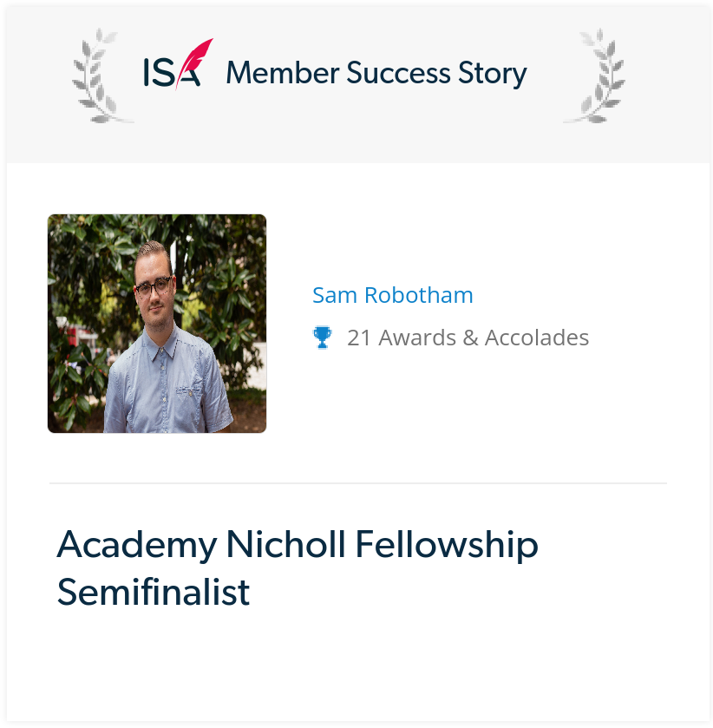Viewport: 713px width, 728px height.
Task: Select Sam Robotham's profile photo
Action: click(x=157, y=324)
